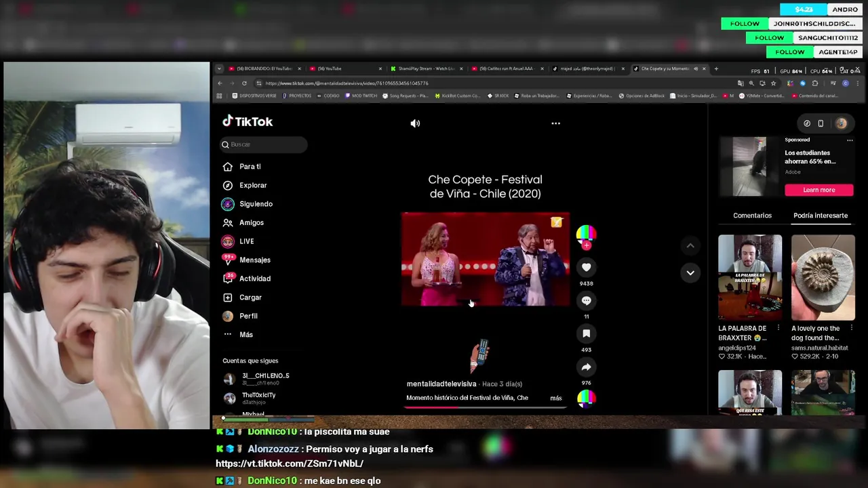Image resolution: width=868 pixels, height=488 pixels.
Task: Switch to Carlitos run ft Anuel tab
Action: pyautogui.click(x=506, y=68)
